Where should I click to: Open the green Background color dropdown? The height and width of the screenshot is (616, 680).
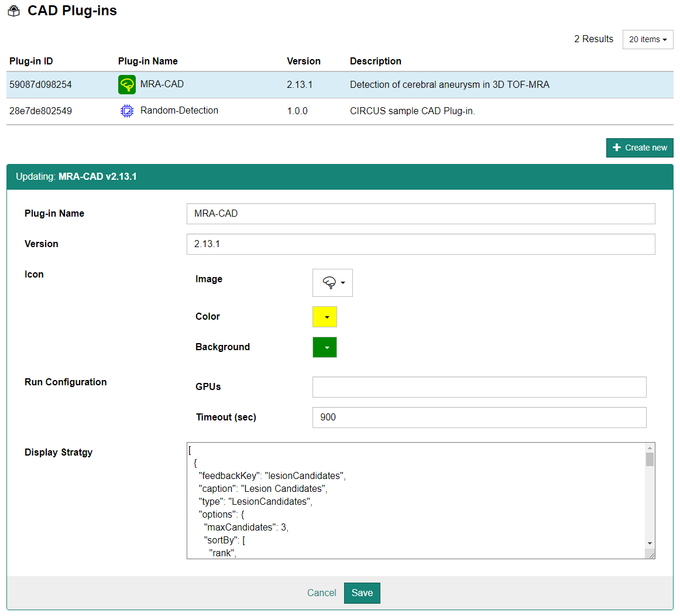pyautogui.click(x=325, y=347)
